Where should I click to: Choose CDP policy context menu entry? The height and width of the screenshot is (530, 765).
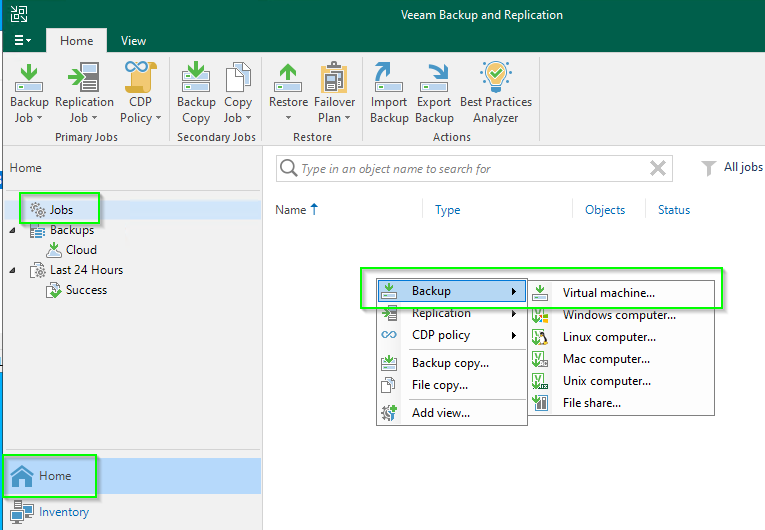click(452, 335)
